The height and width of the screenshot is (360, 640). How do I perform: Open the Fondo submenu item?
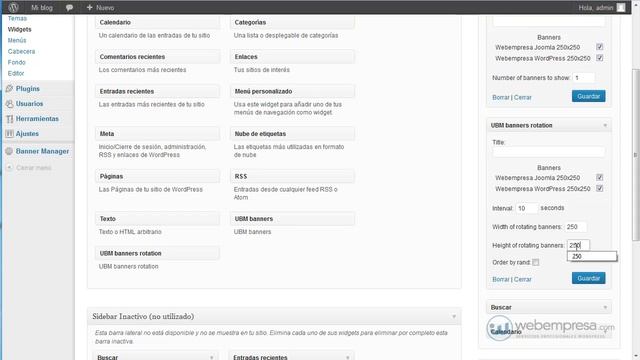[x=16, y=62]
